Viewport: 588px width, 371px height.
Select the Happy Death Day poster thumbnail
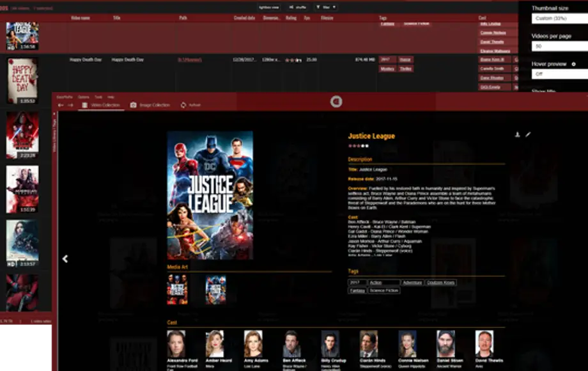pyautogui.click(x=22, y=80)
